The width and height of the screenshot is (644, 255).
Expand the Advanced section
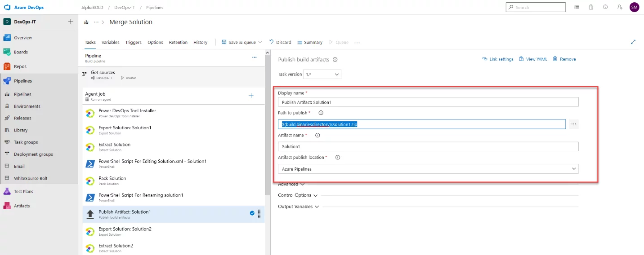[x=291, y=184]
